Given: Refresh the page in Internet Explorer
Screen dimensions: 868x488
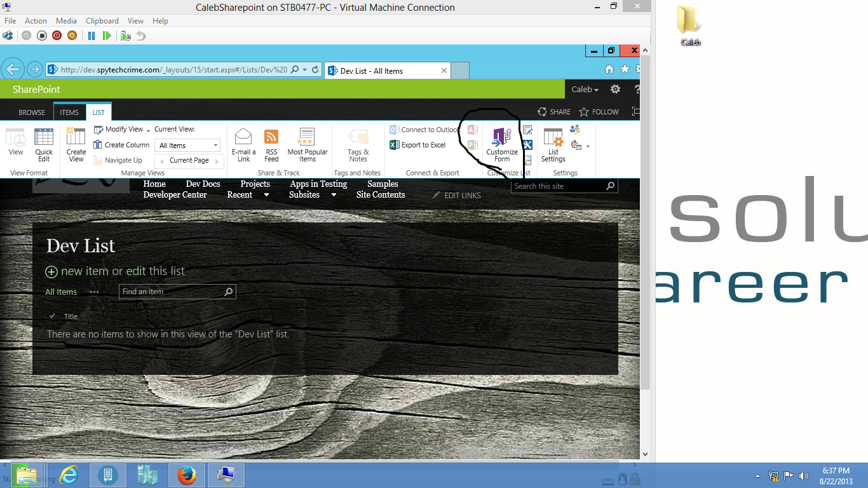Looking at the screenshot, I should point(315,70).
